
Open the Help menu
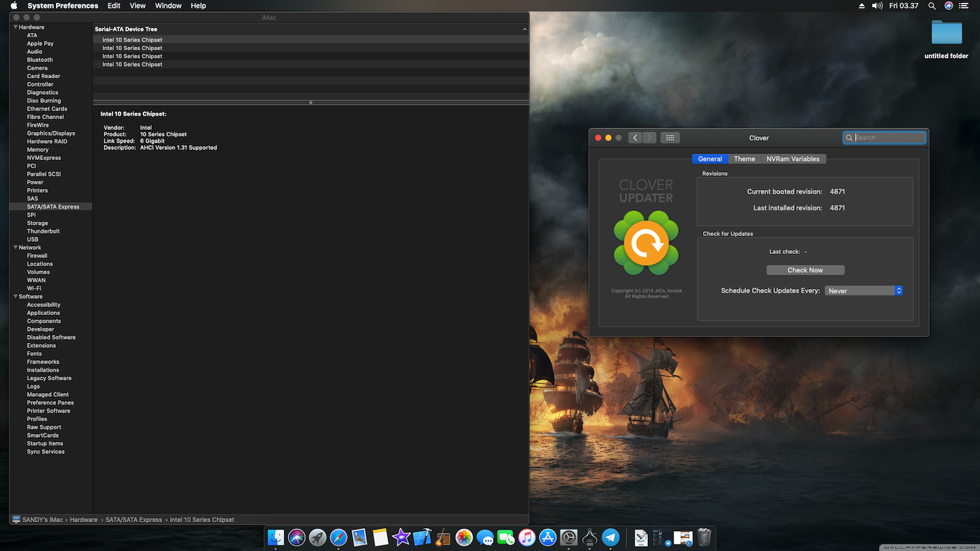(x=199, y=6)
